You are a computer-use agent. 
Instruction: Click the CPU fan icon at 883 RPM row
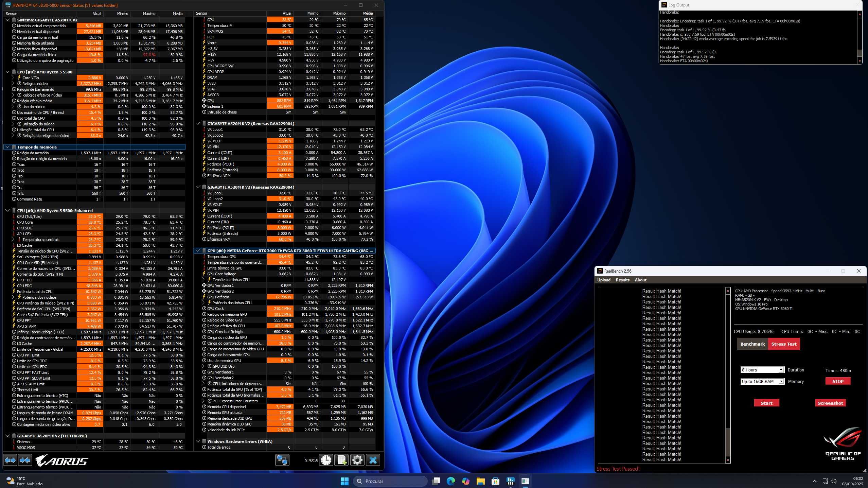click(204, 101)
